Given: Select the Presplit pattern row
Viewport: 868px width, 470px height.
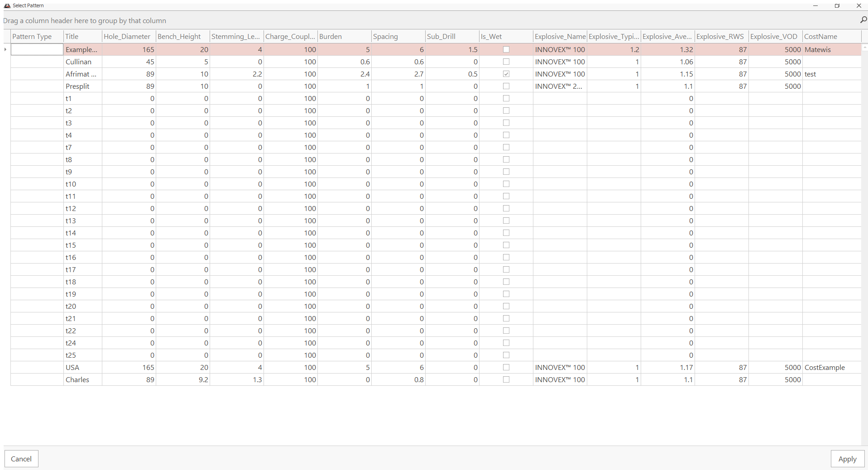Looking at the screenshot, I should pyautogui.click(x=78, y=86).
